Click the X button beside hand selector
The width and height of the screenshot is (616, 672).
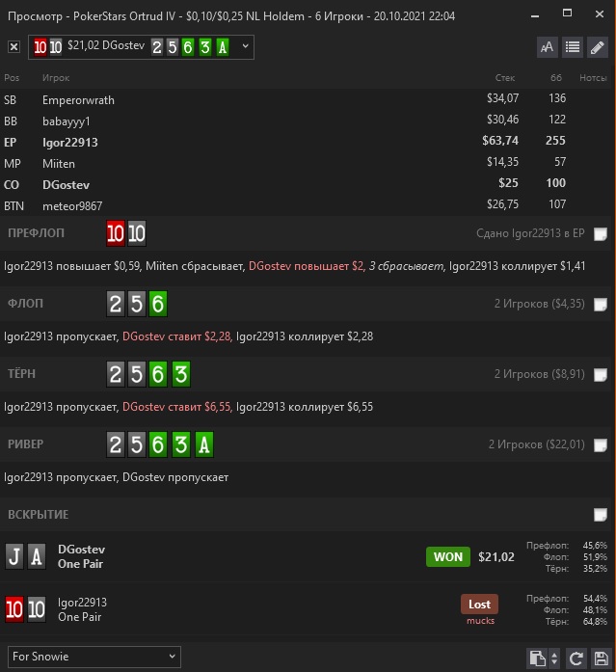click(13, 46)
